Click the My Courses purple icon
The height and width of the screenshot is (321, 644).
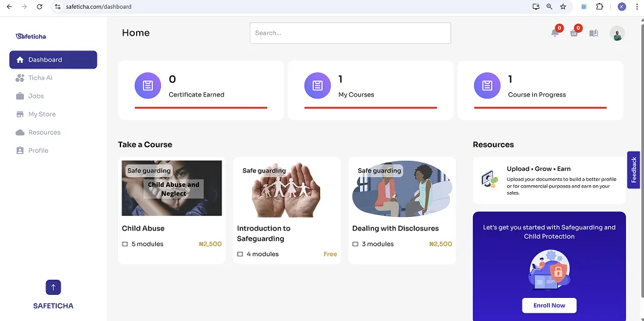pos(318,85)
